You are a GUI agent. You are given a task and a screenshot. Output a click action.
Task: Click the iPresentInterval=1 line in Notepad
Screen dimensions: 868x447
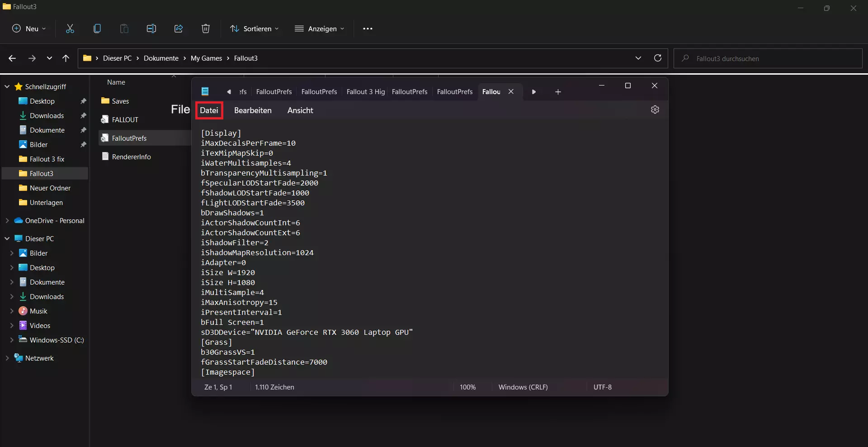click(x=241, y=312)
